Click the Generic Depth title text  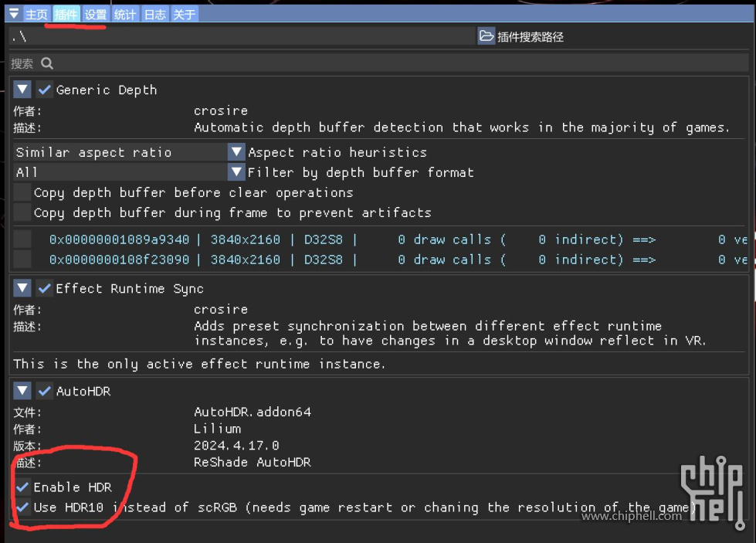point(107,90)
